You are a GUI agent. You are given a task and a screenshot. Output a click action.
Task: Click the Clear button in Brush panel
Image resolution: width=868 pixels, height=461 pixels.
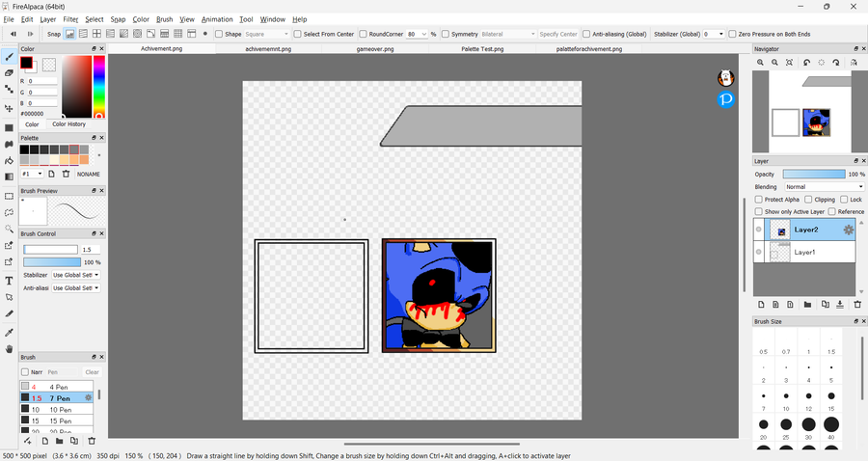[x=92, y=372]
